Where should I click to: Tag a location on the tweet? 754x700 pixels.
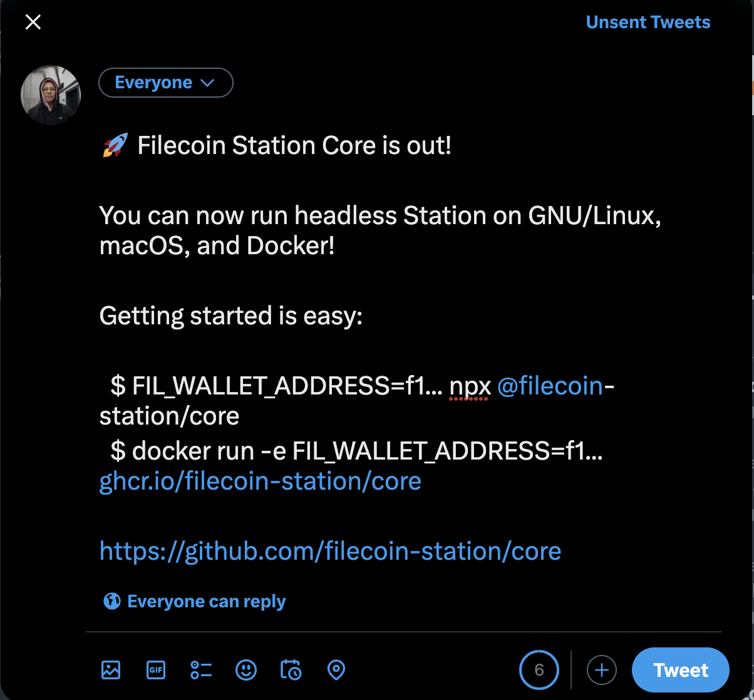[336, 670]
